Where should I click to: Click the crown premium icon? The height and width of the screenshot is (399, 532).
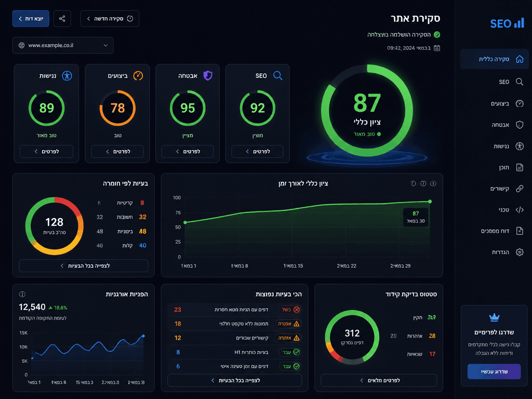coord(494,317)
